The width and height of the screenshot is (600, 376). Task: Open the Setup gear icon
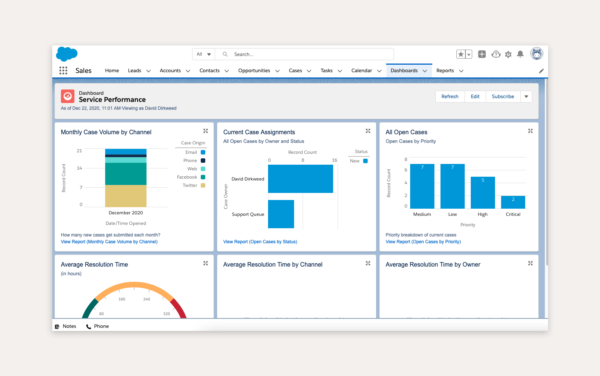508,54
